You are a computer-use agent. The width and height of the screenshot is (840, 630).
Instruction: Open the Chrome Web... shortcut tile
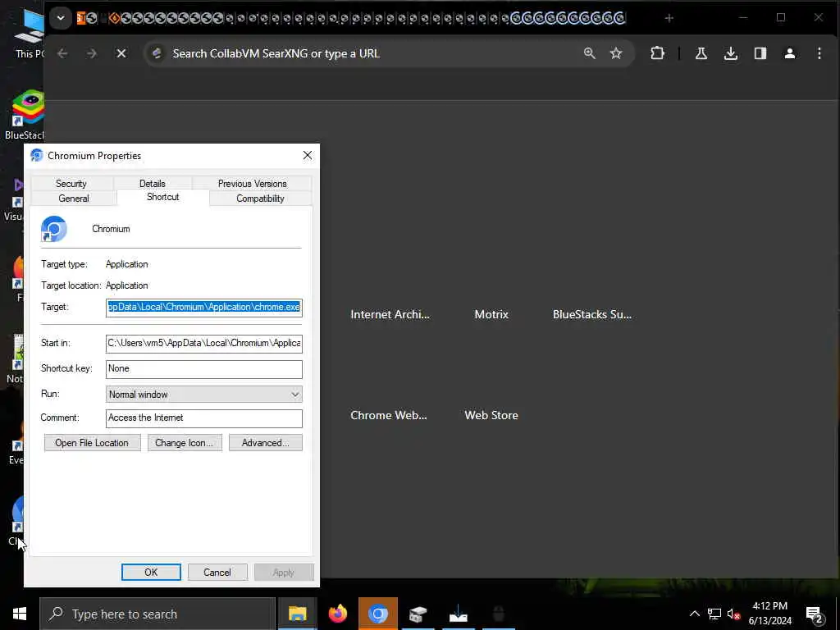[x=388, y=415]
